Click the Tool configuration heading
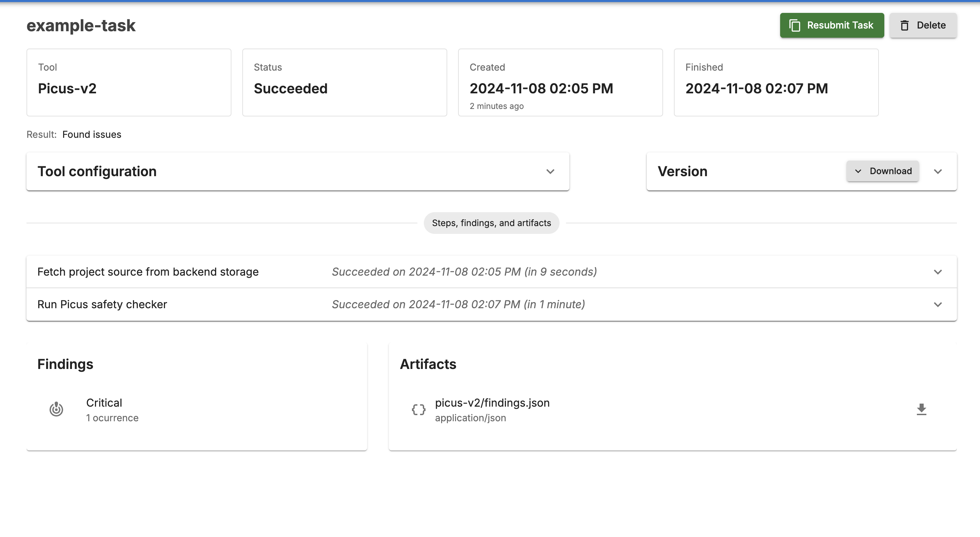 tap(97, 172)
